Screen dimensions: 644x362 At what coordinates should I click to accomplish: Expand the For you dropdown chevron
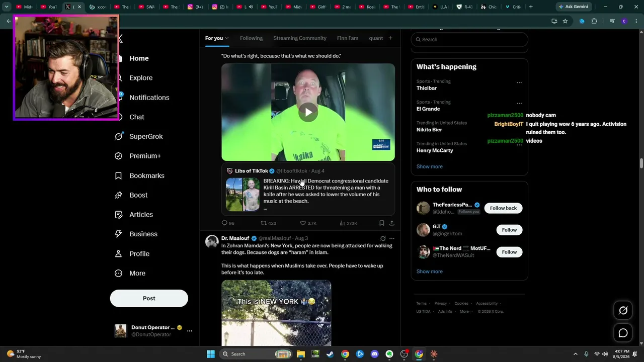pyautogui.click(x=227, y=38)
